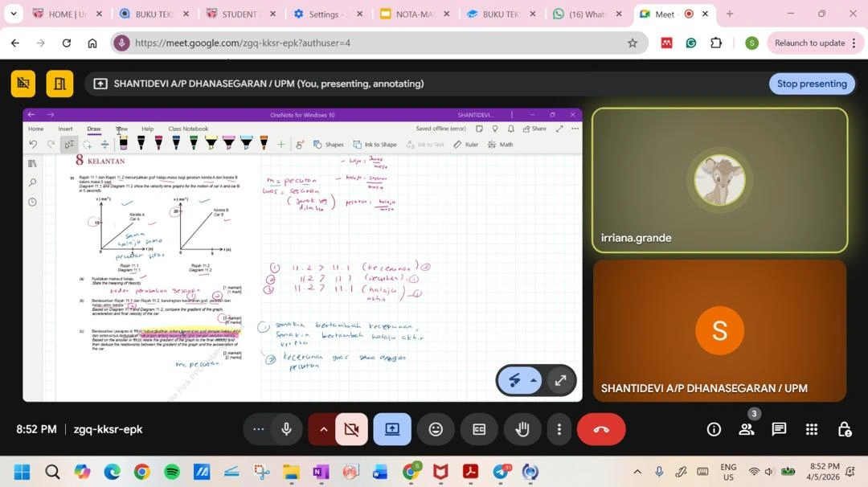Expand presentation tile with arrows icon
Screen dimensions: 868x487
(x=560, y=380)
